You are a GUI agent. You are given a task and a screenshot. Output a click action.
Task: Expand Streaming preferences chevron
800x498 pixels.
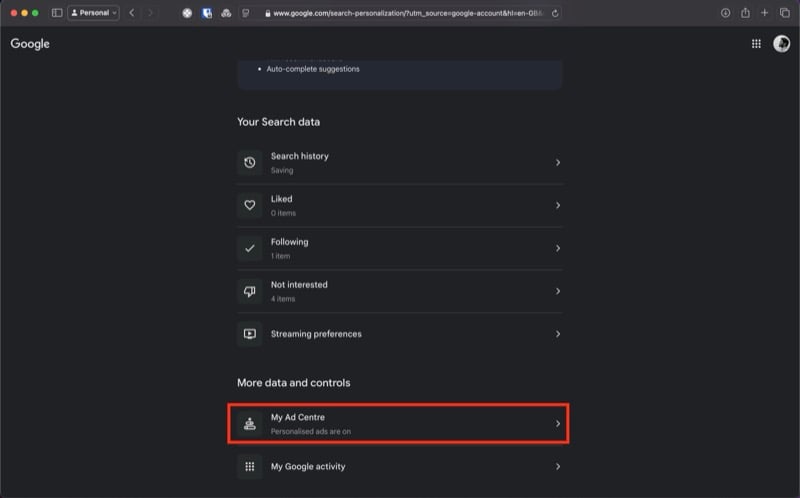[x=558, y=334]
